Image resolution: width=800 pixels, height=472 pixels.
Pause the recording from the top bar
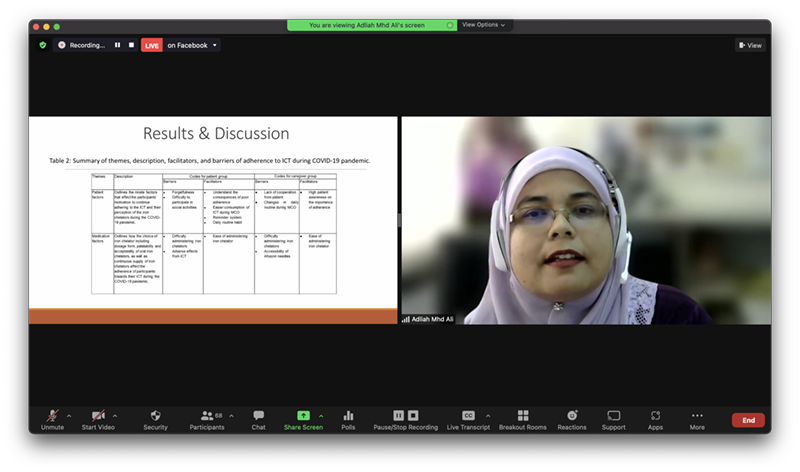point(117,45)
